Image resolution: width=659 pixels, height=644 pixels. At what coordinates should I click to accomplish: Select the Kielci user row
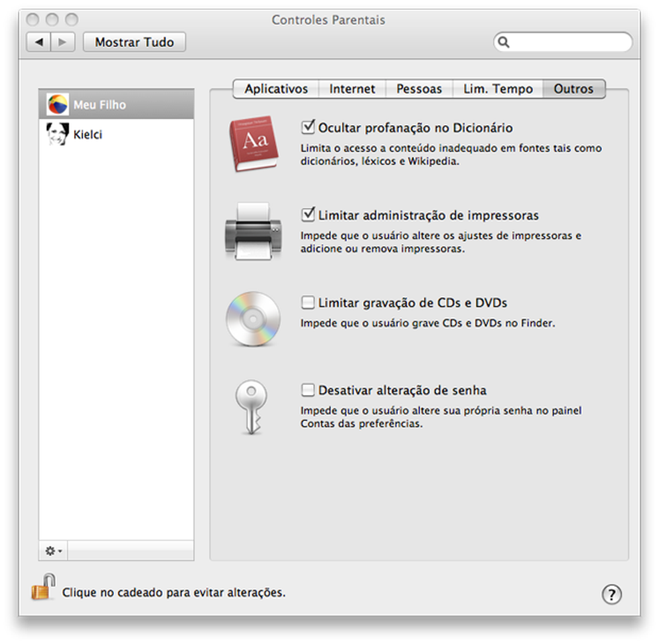tap(117, 134)
